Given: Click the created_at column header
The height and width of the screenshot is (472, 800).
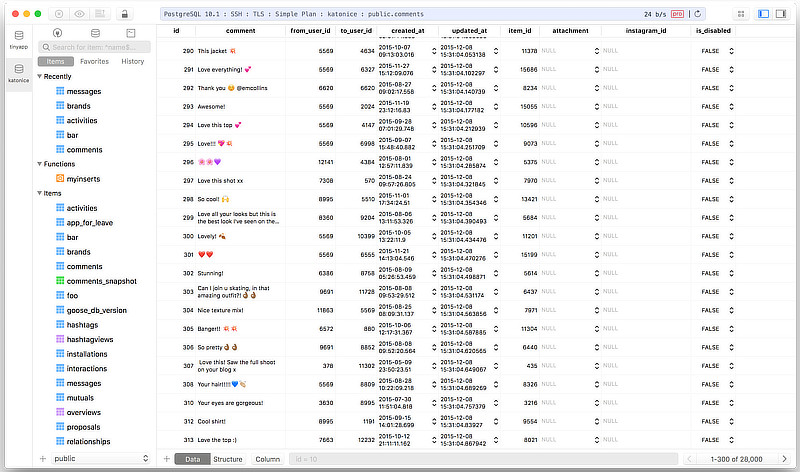Looking at the screenshot, I should [408, 31].
